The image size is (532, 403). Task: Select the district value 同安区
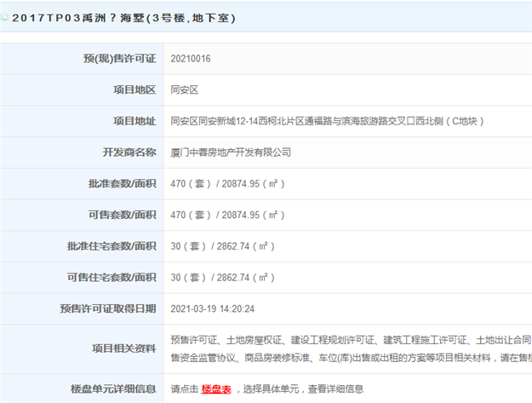point(184,90)
